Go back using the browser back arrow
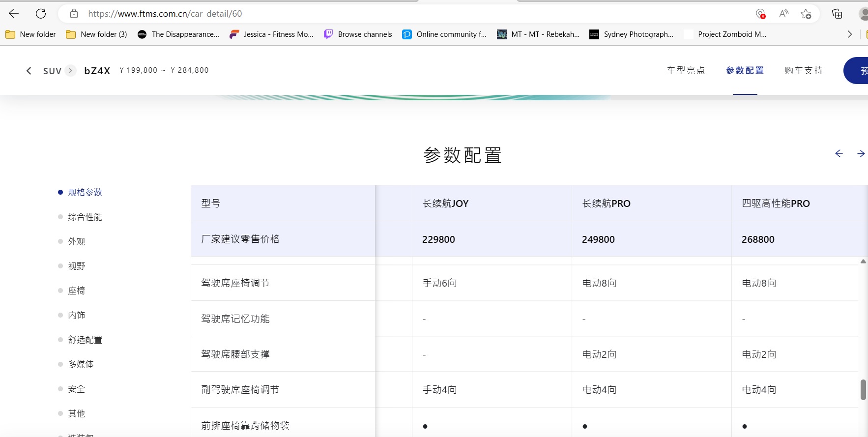This screenshot has height=437, width=868. point(14,14)
